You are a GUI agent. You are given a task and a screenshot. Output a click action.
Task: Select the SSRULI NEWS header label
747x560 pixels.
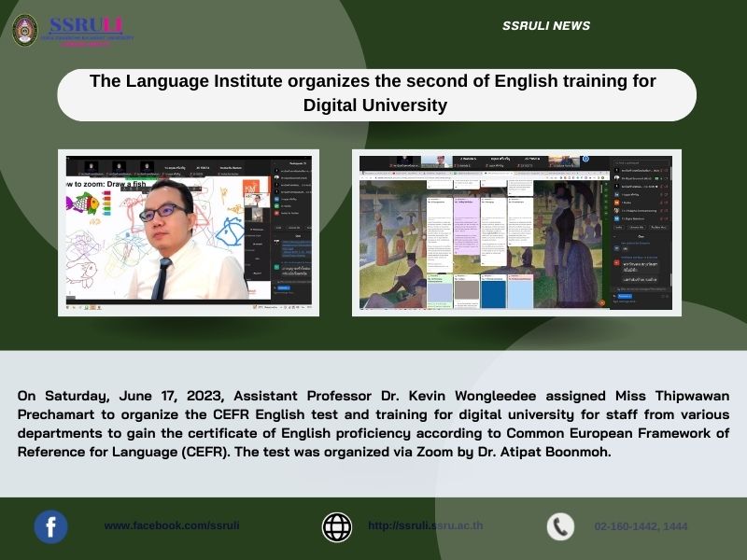click(x=546, y=26)
